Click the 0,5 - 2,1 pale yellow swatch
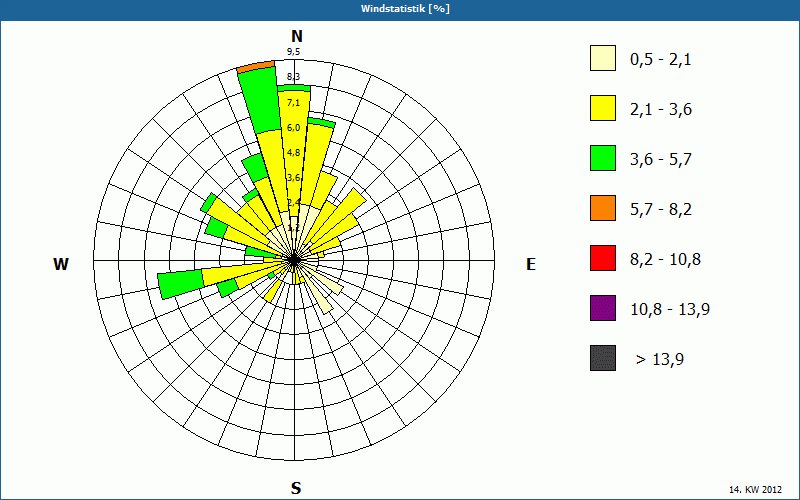This screenshot has height=500, width=800. [x=603, y=58]
